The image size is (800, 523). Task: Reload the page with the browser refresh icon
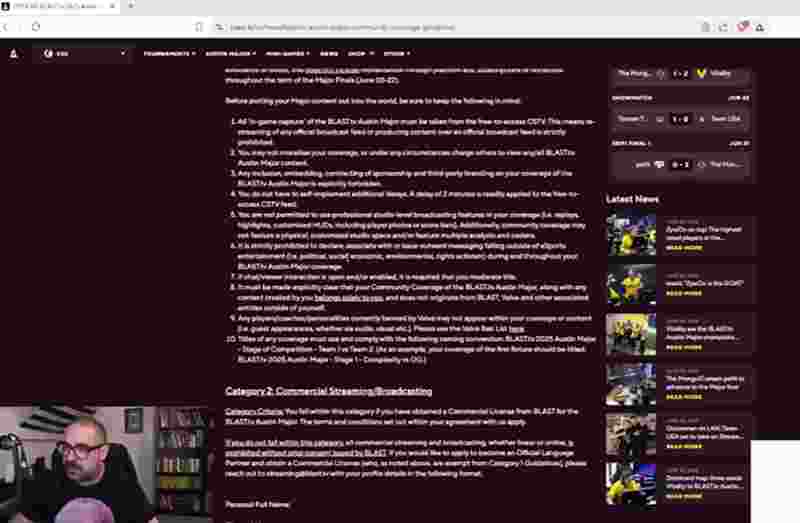click(36, 27)
